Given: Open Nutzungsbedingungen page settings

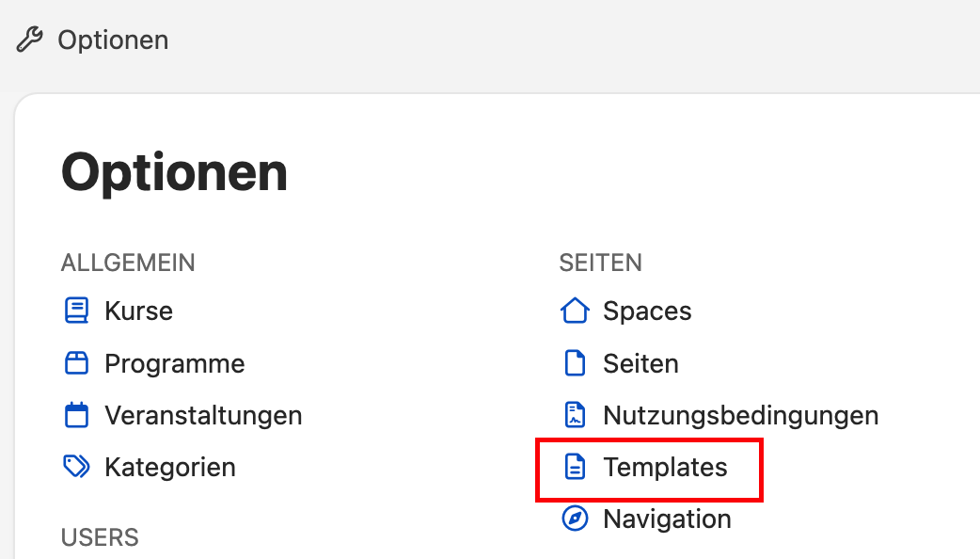Looking at the screenshot, I should coord(740,416).
